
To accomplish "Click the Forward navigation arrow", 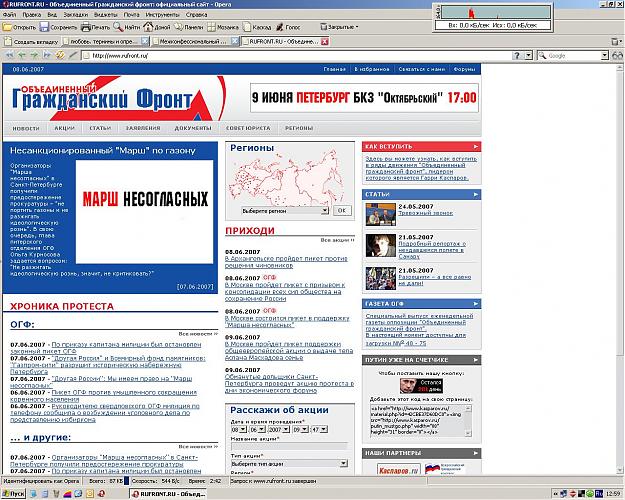I will coord(34,55).
